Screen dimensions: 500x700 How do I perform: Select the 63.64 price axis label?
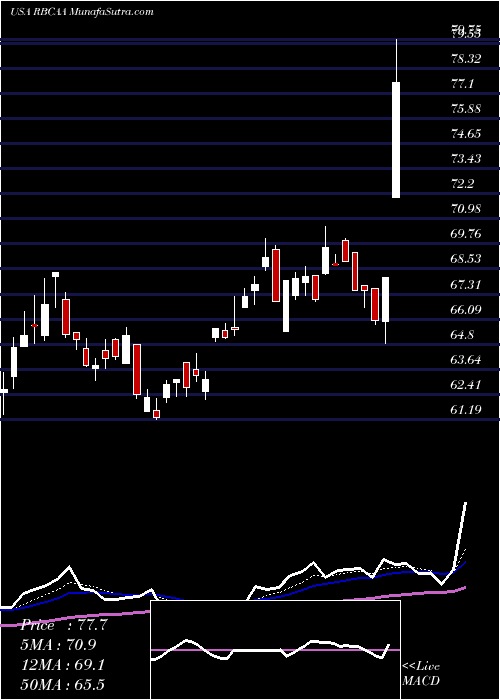tap(468, 359)
